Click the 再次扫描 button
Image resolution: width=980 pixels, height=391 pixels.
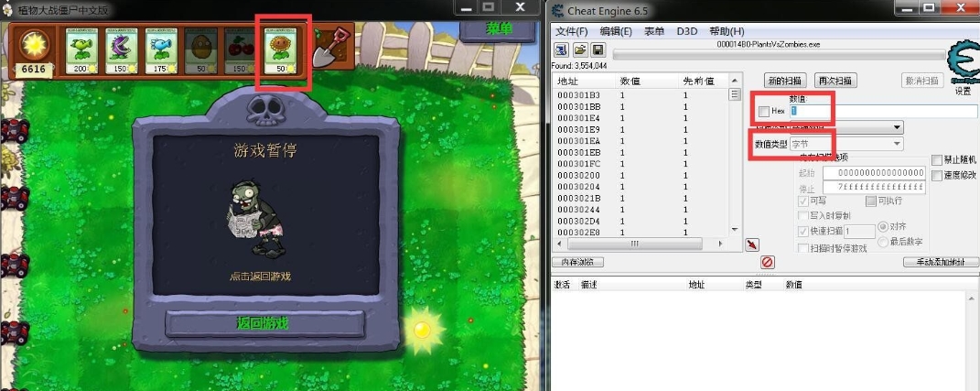[835, 81]
